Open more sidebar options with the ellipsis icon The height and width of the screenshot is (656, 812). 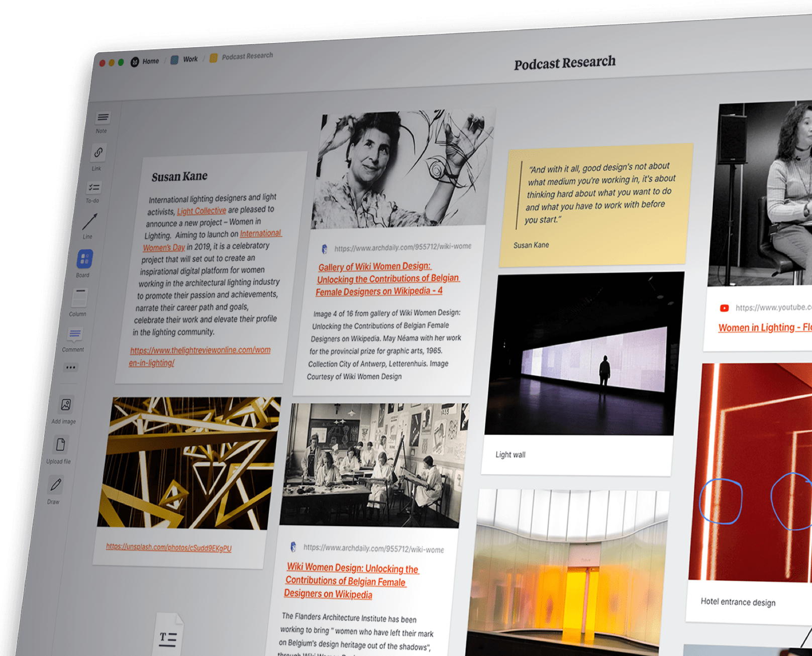pos(71,367)
